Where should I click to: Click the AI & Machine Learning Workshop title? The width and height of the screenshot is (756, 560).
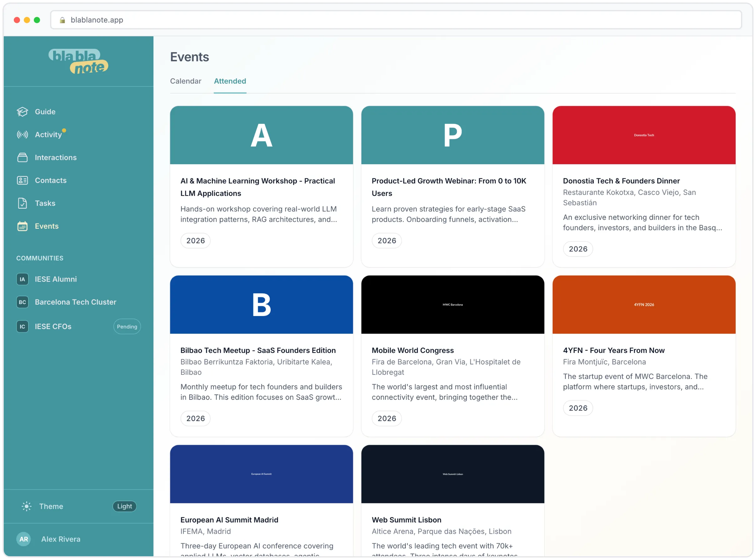pos(258,187)
